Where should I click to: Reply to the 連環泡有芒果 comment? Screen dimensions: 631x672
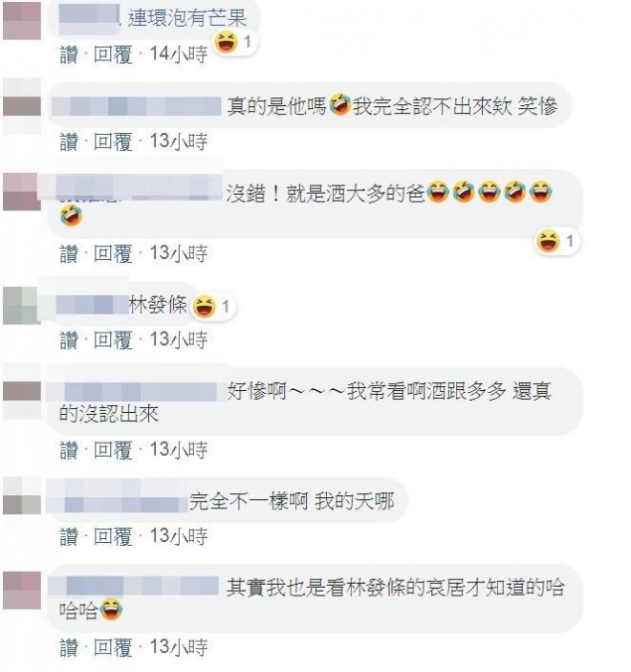pyautogui.click(x=113, y=54)
